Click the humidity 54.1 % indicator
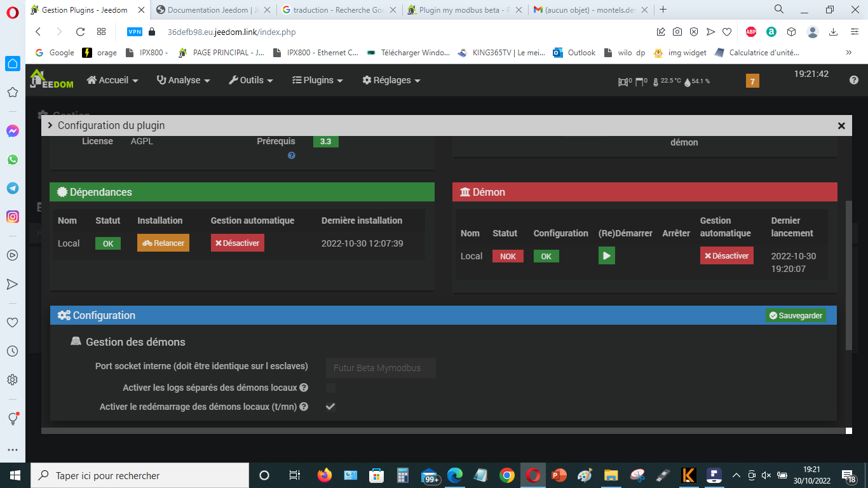 pyautogui.click(x=697, y=81)
